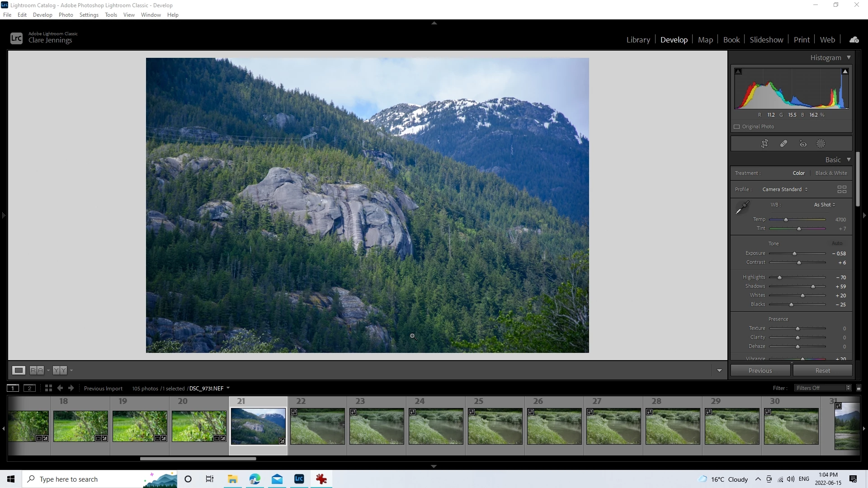Select the Crop Overlay tool
Viewport: 868px width, 488px height.
pos(764,144)
